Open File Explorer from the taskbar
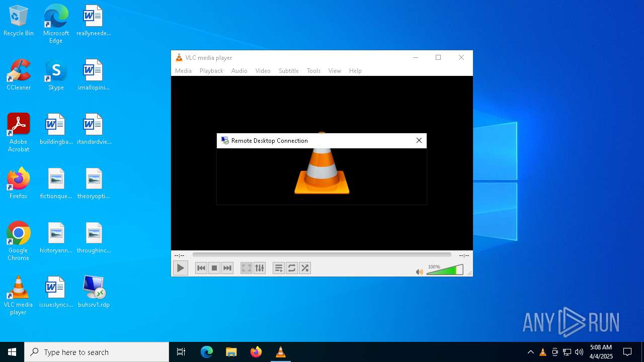Screen dimensions: 644x362 click(231, 352)
